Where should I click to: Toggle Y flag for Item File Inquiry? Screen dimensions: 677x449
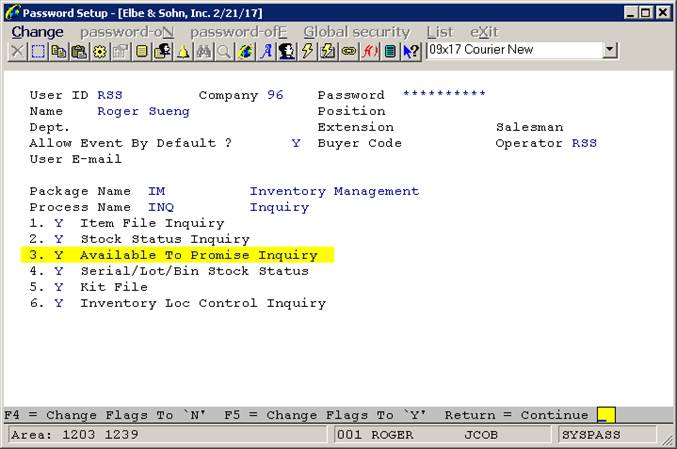[x=59, y=223]
